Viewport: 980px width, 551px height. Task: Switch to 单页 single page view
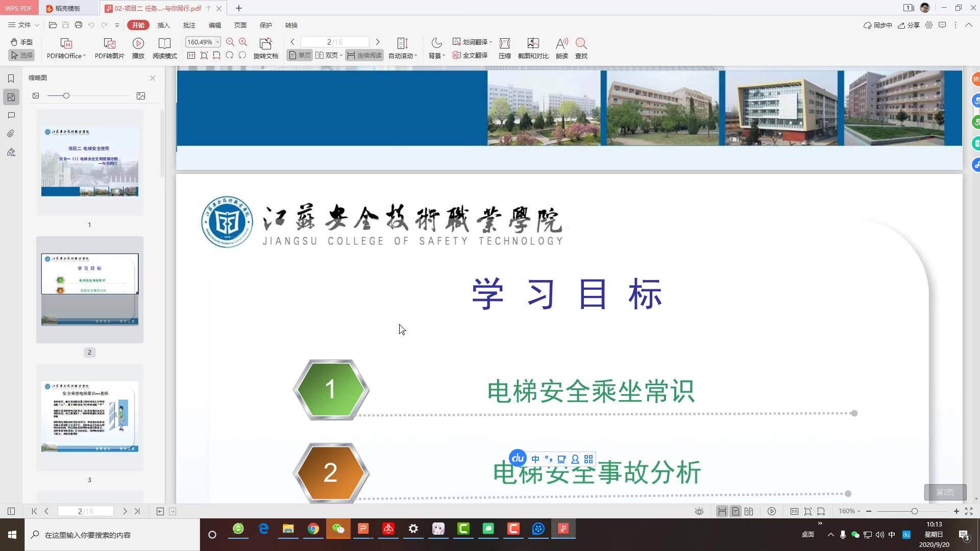(x=300, y=55)
